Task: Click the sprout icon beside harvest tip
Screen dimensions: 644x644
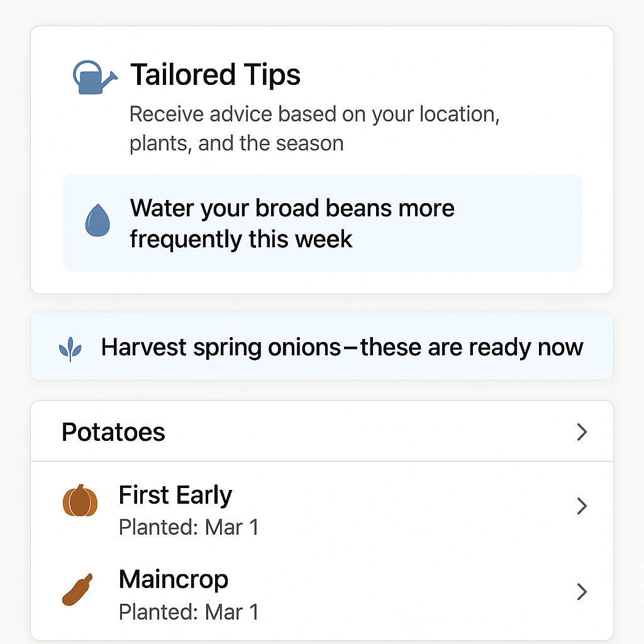Action: (x=70, y=348)
